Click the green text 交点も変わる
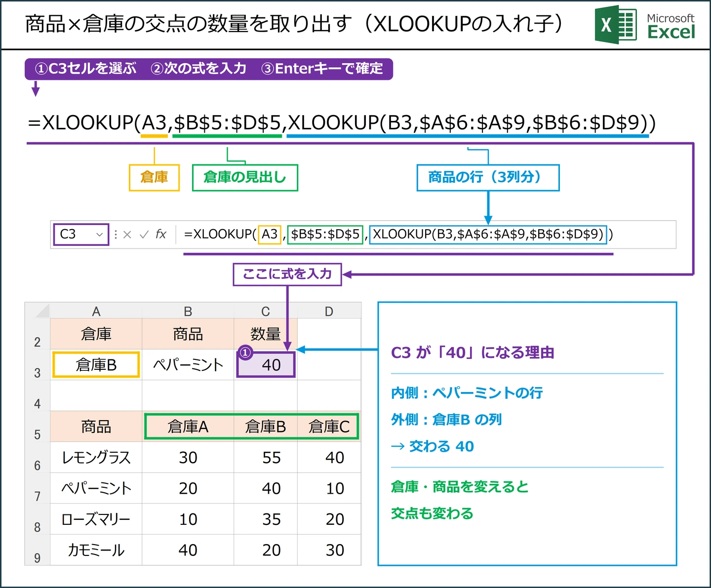Image resolution: width=711 pixels, height=588 pixels. pos(432,514)
